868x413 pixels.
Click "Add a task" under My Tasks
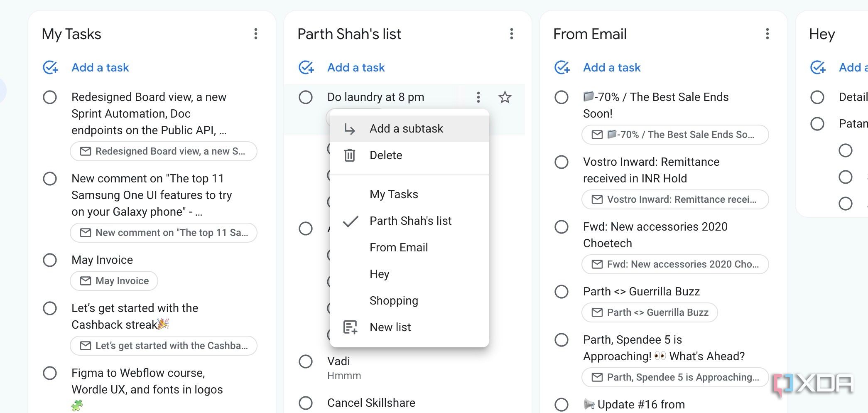click(x=100, y=68)
